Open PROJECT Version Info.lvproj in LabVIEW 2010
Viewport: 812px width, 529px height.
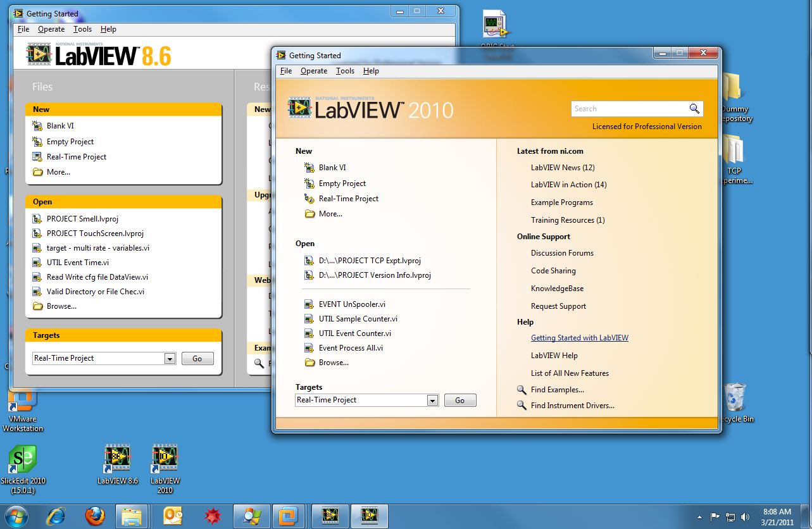click(375, 275)
